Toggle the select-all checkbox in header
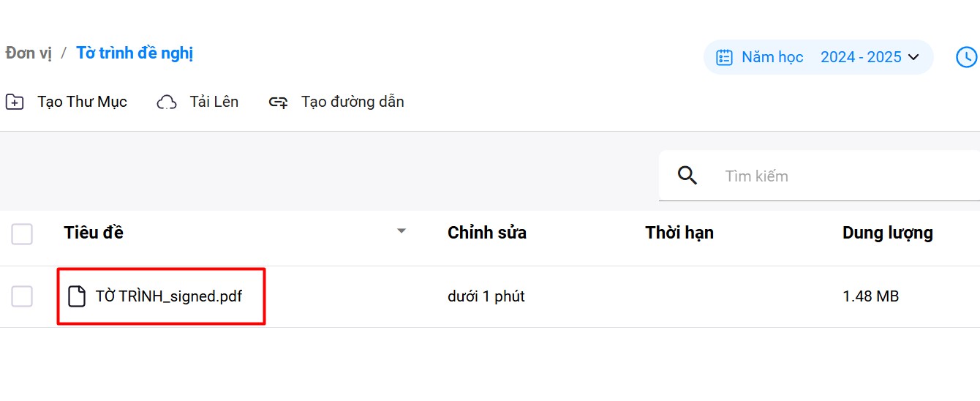The height and width of the screenshot is (401, 980). 22,234
